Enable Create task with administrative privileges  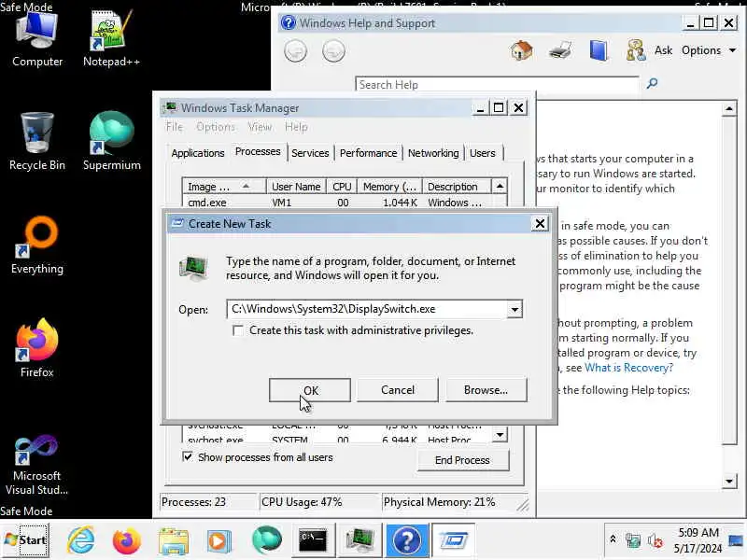[x=238, y=330]
